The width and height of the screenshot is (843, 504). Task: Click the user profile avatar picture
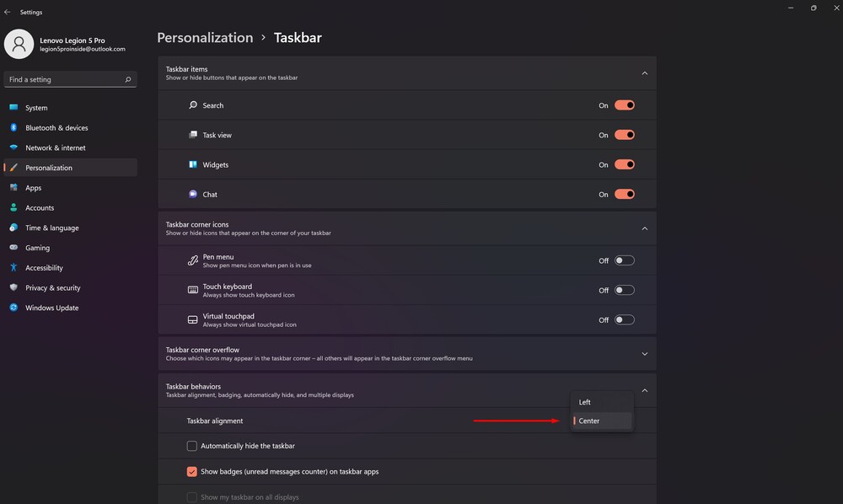[19, 44]
